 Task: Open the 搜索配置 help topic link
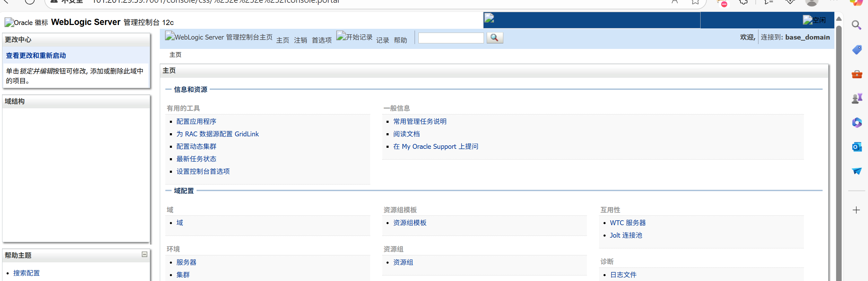[x=26, y=273]
